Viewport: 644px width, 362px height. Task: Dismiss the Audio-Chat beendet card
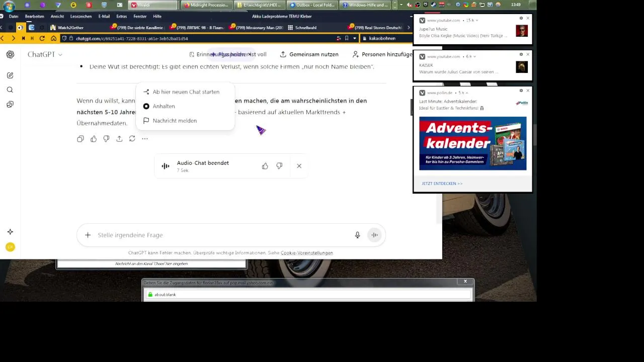pyautogui.click(x=299, y=166)
